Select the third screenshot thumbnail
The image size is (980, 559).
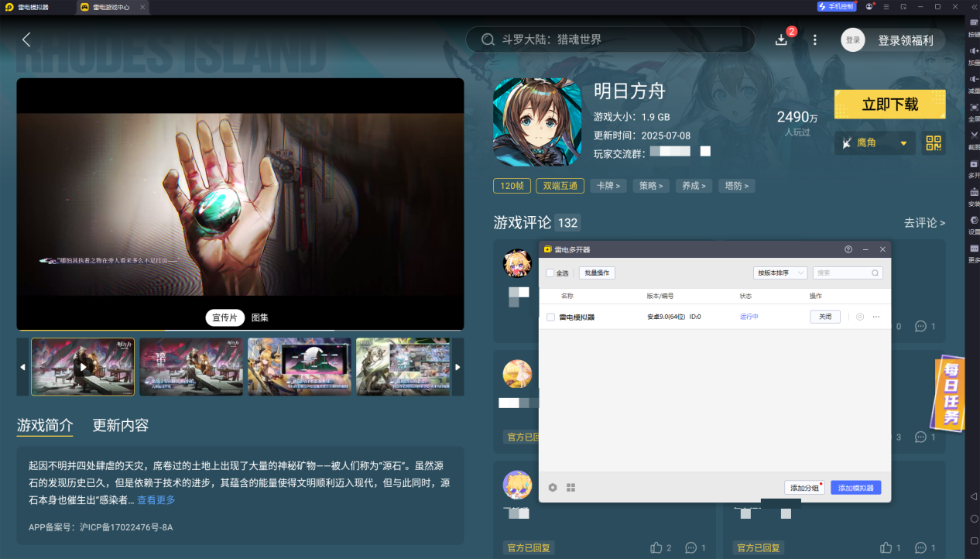click(x=300, y=367)
